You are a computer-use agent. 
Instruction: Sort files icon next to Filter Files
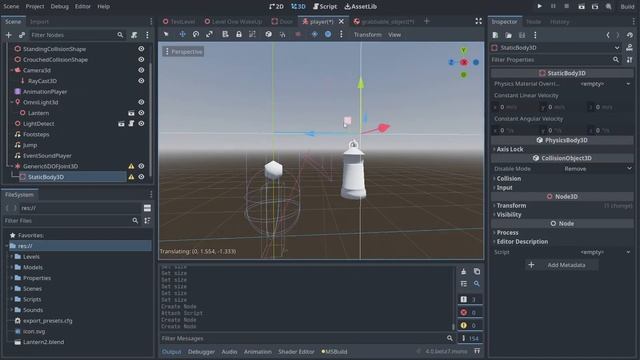(x=147, y=220)
